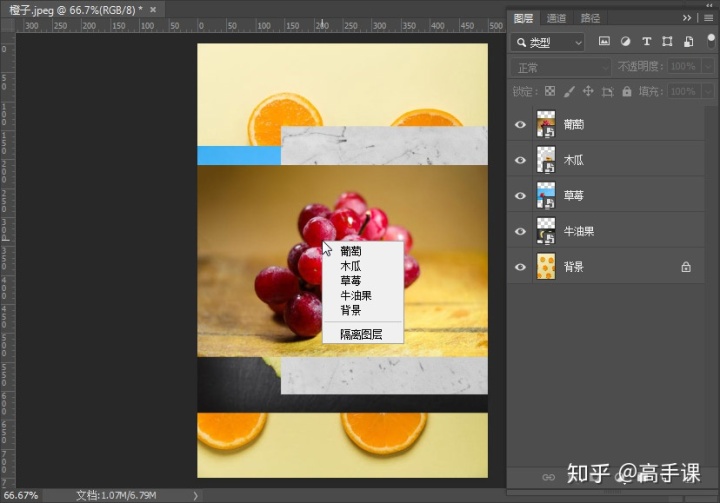Open the Layers panel menu icon

click(709, 18)
